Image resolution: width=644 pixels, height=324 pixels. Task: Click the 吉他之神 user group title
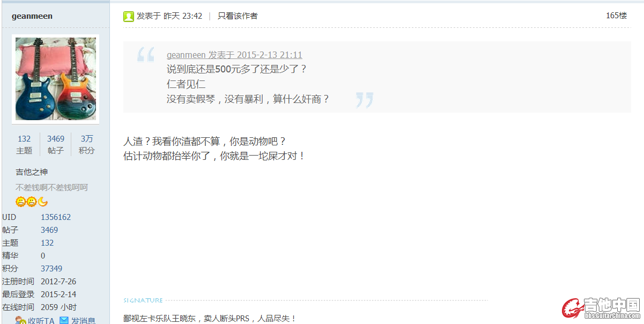[x=32, y=172]
